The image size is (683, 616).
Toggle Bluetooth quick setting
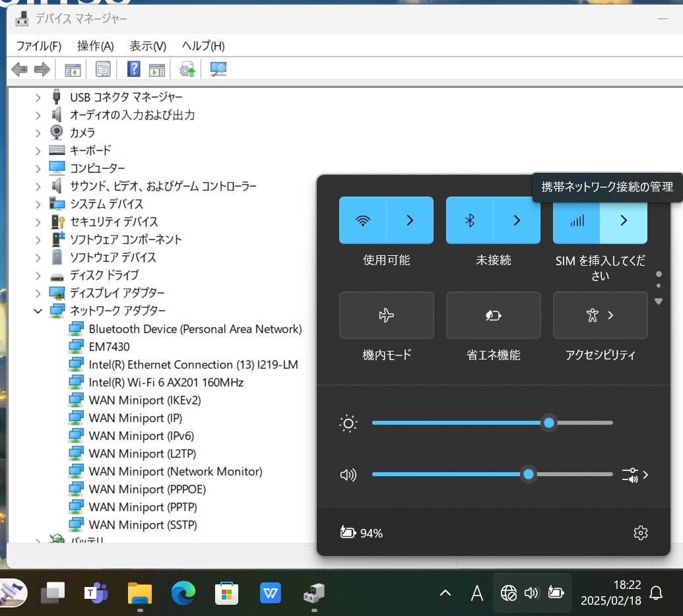pyautogui.click(x=470, y=221)
